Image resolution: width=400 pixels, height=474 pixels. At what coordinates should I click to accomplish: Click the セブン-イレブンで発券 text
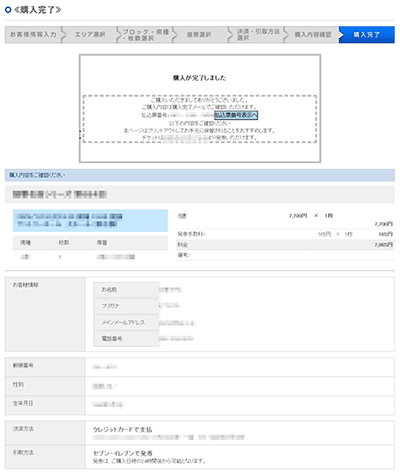(123, 453)
